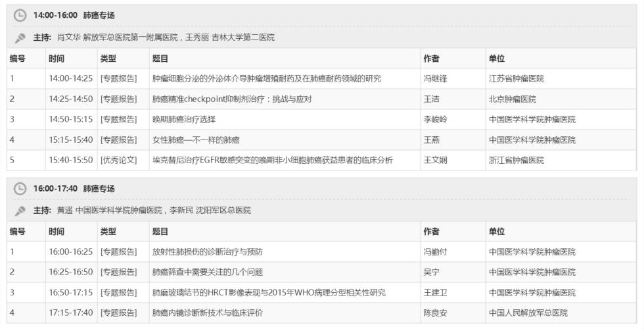Open title 晚期肺癌治疗选择
644x331 pixels.
tap(183, 119)
